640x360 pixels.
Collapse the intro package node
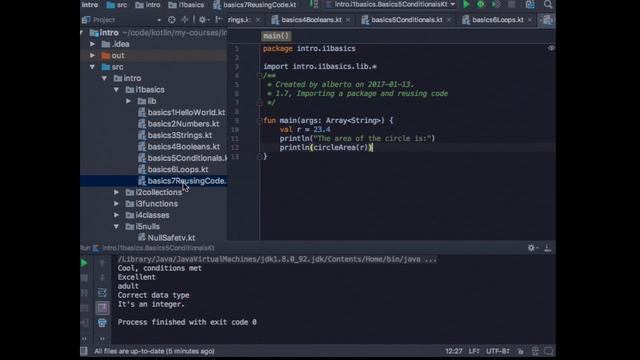click(x=104, y=78)
